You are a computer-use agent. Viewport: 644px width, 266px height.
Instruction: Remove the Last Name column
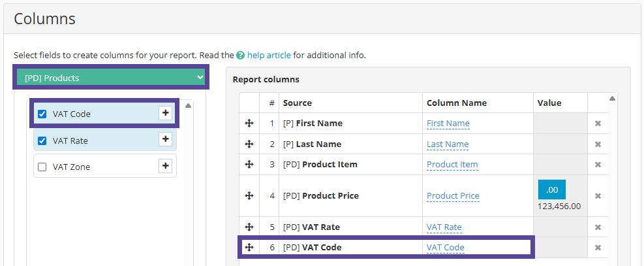[x=597, y=144]
